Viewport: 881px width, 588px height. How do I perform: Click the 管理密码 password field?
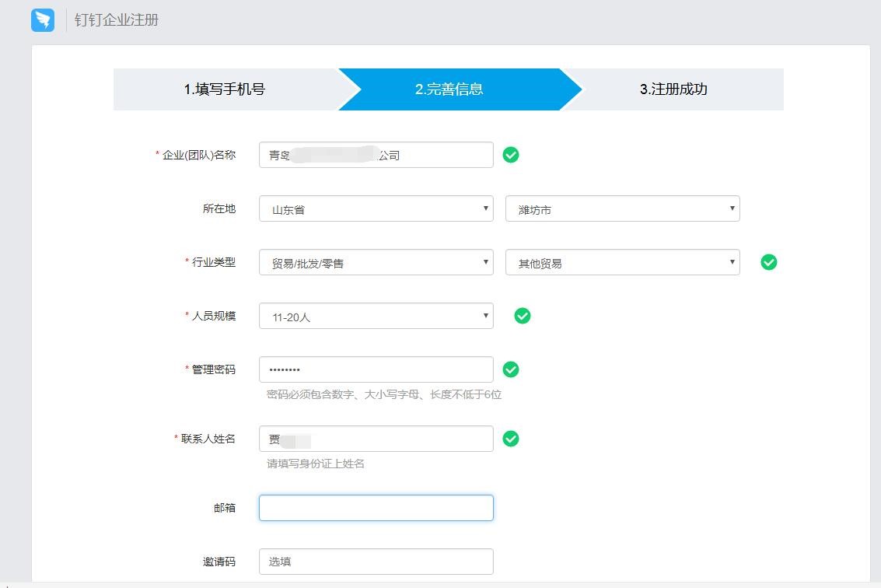click(x=376, y=369)
